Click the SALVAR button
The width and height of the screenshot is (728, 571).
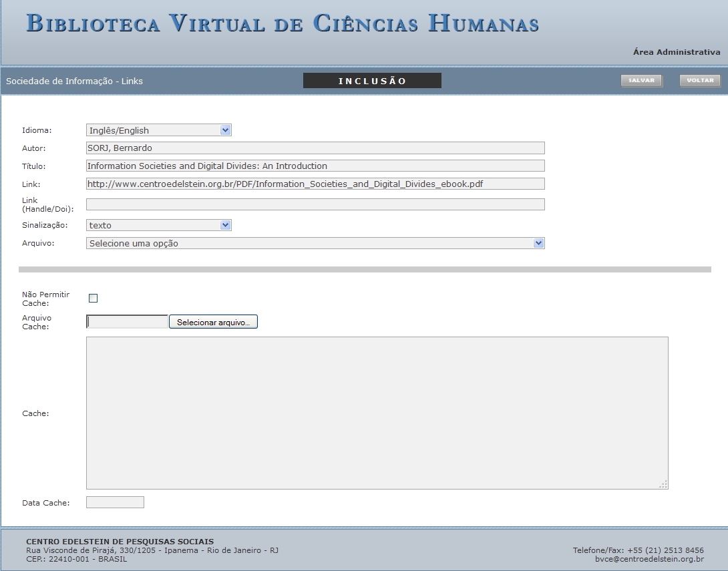pyautogui.click(x=641, y=81)
